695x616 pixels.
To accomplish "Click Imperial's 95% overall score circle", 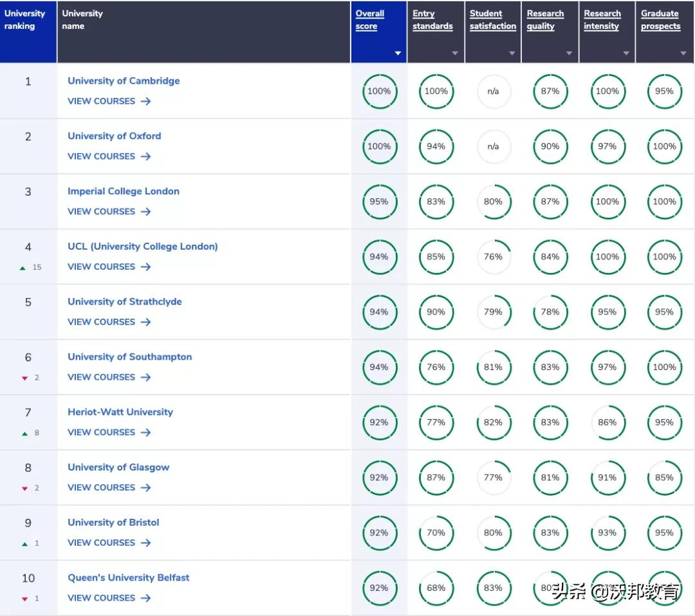I will coord(380,201).
